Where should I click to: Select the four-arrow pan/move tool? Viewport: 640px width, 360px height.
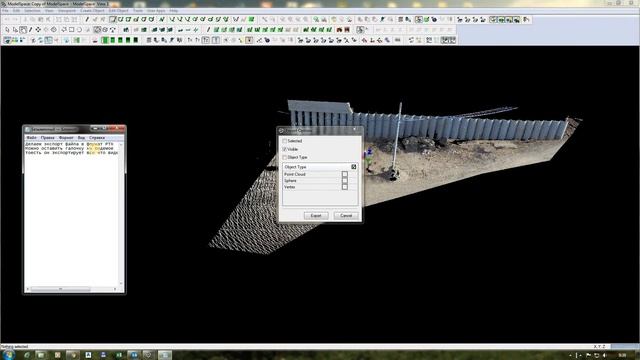pyautogui.click(x=38, y=30)
